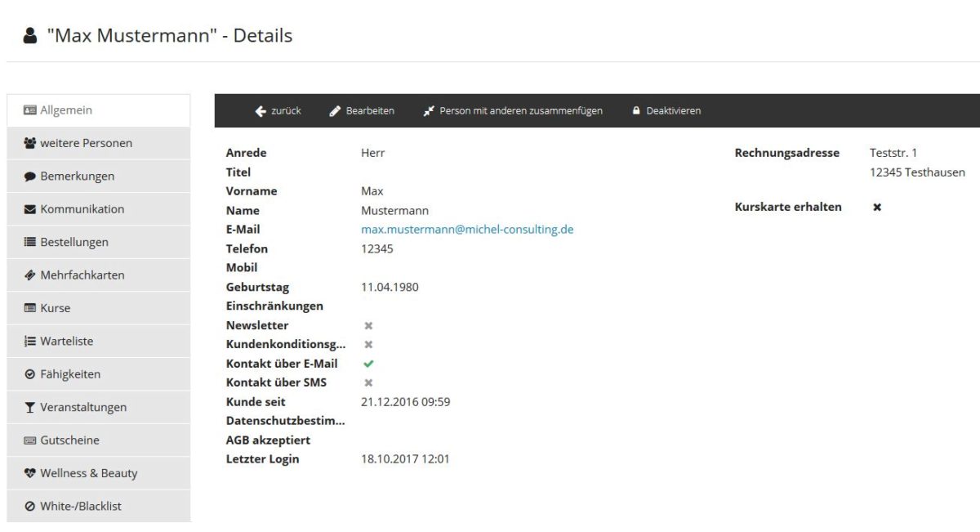
Task: Open the Gutscheine tab
Action: click(x=99, y=440)
